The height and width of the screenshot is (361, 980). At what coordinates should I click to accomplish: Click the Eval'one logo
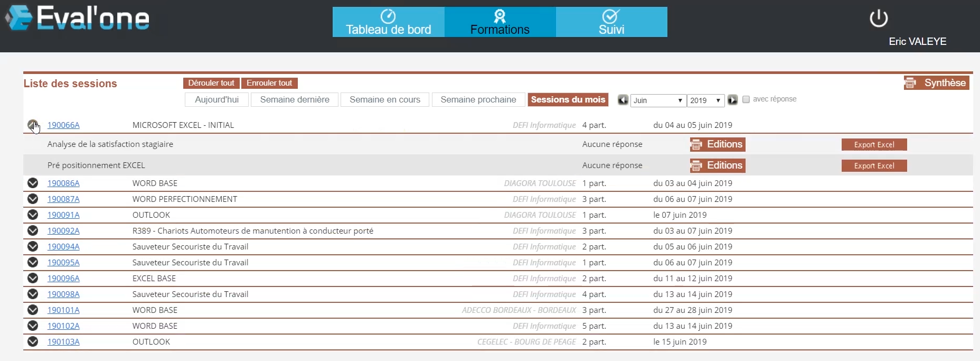click(x=78, y=18)
